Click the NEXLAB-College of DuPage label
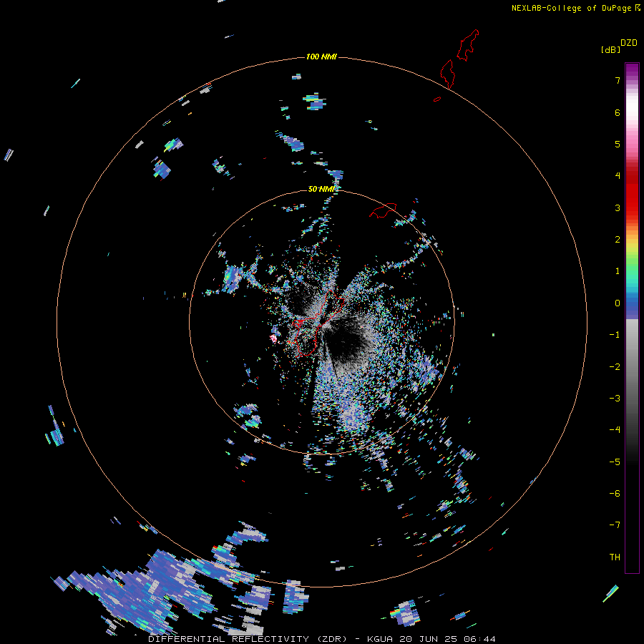The image size is (644, 644). [571, 8]
